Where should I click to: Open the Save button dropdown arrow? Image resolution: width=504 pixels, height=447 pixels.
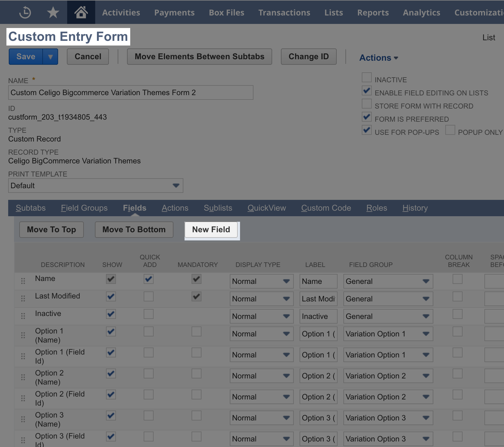51,57
